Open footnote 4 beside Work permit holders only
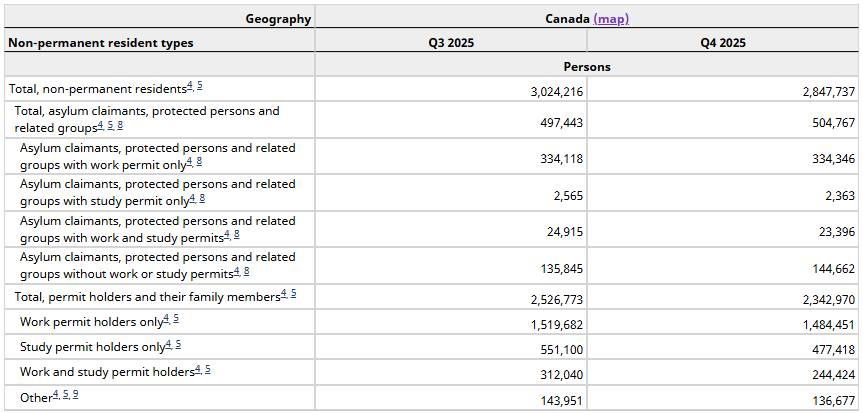Viewport: 863px width, 413px height. (x=166, y=319)
